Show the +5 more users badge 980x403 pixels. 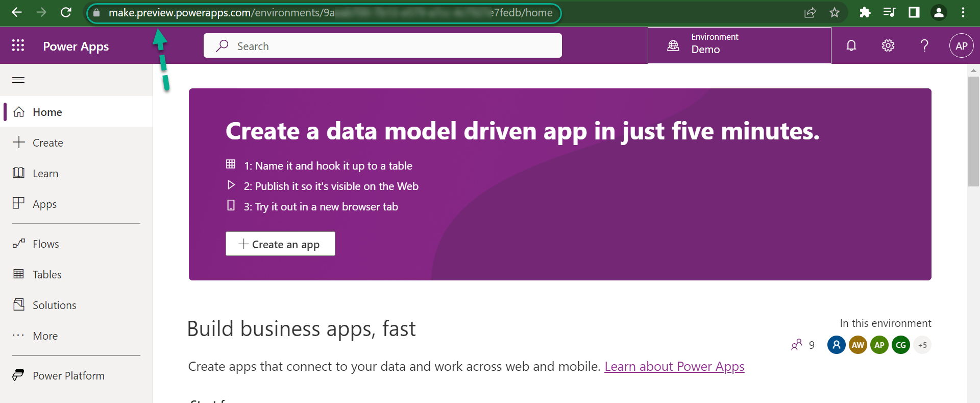click(x=922, y=345)
